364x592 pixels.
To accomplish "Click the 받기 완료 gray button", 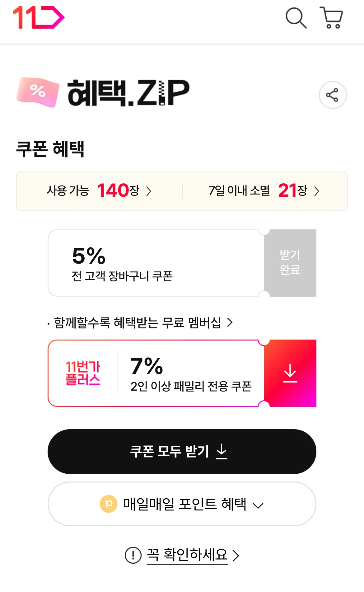I will 290,263.
